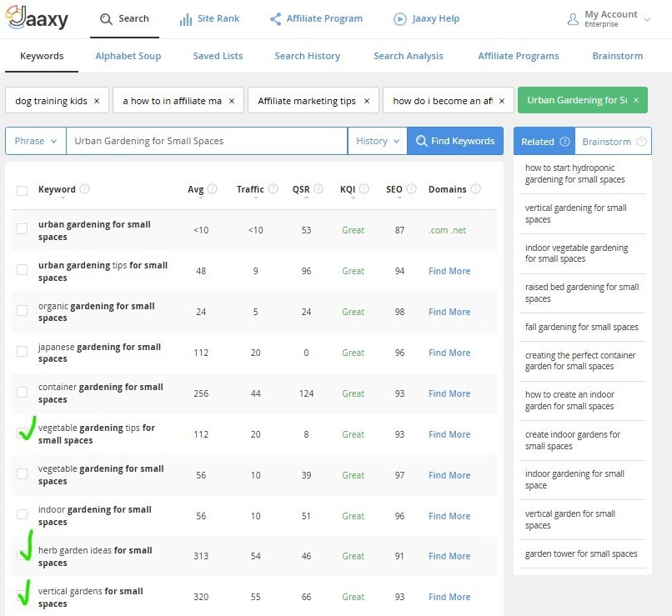Open related 'how to start hydroponic gardening'
The image size is (672, 616).
pos(574,173)
